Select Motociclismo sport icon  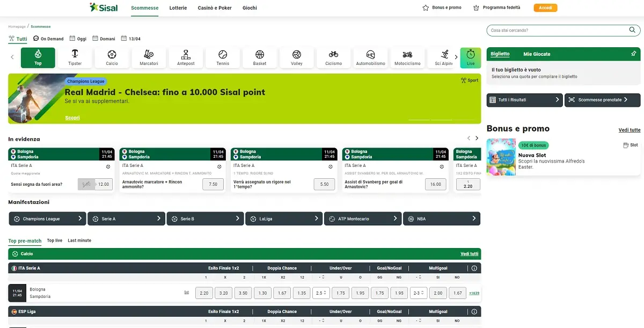click(x=407, y=58)
